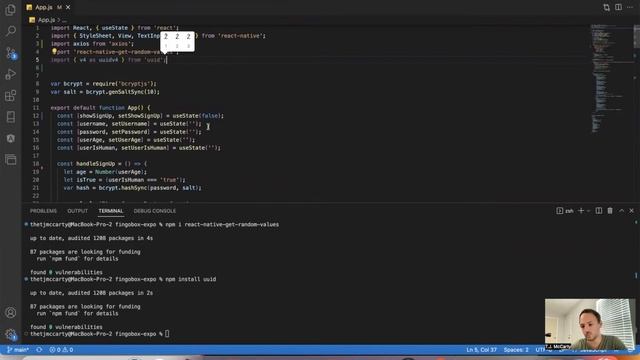
Task: Click the main* git branch in status bar
Action: (18, 350)
